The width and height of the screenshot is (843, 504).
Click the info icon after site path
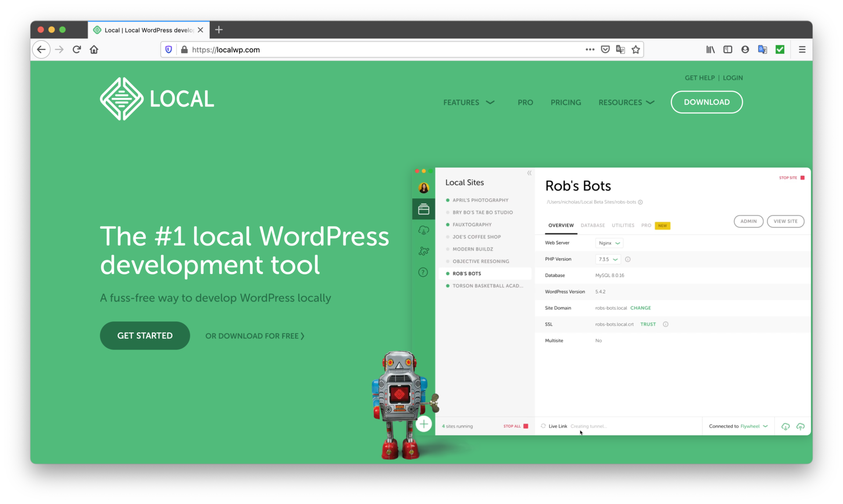641,202
